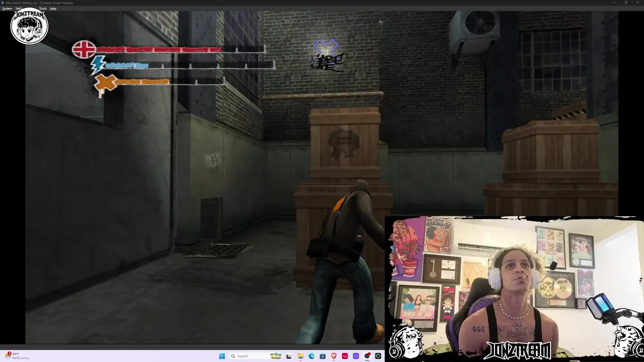Screen dimensions: 644x362
Task: Open the Windows Start menu
Action: click(x=222, y=356)
